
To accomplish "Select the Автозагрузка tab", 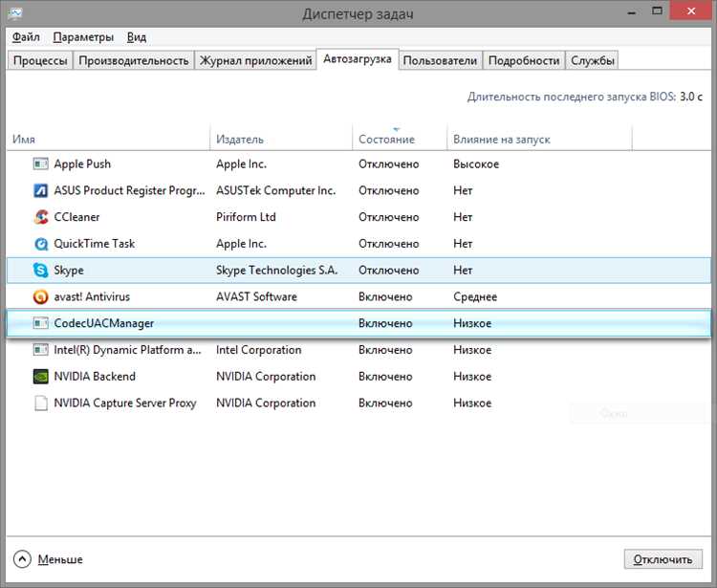I will (x=358, y=59).
